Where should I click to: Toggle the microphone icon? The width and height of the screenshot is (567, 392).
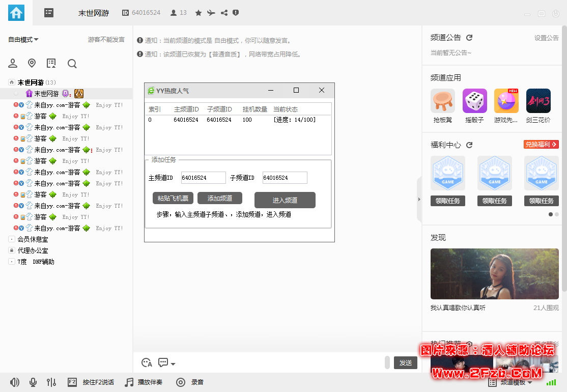point(33,382)
